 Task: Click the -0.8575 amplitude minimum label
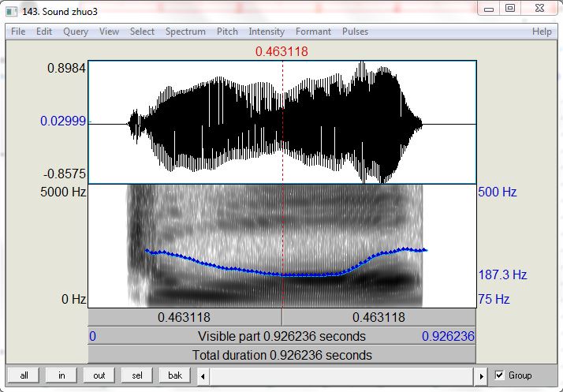coord(65,174)
